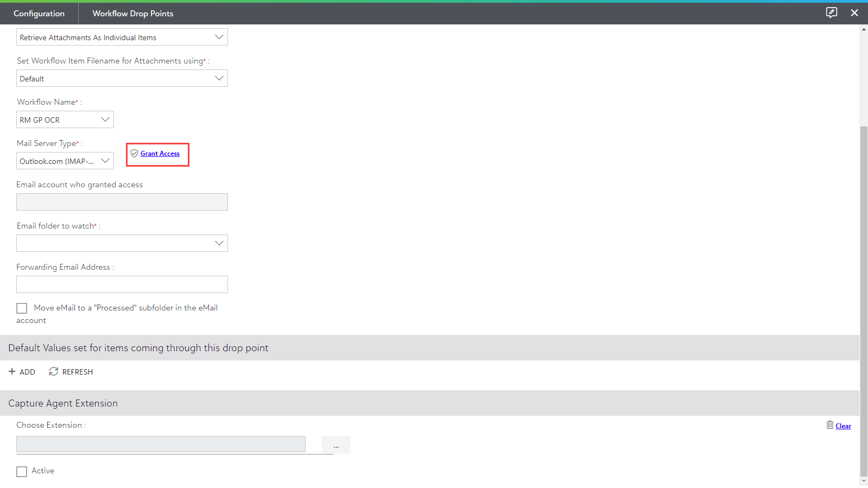Click the Choose Extension text field
Screen dimensions: 868x488
pos(161,444)
